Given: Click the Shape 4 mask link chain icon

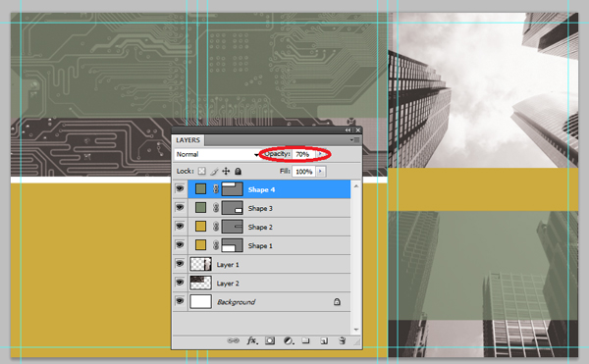Looking at the screenshot, I should [x=216, y=189].
